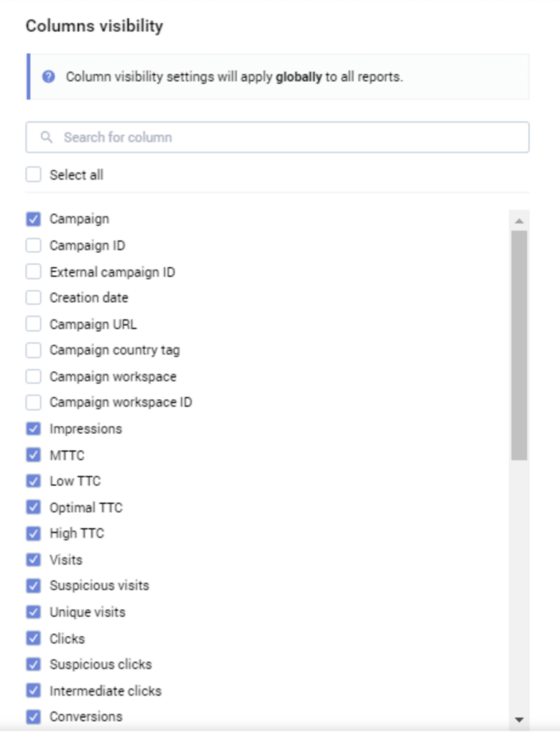
Task: Hide the Impressions column
Action: pos(33,429)
